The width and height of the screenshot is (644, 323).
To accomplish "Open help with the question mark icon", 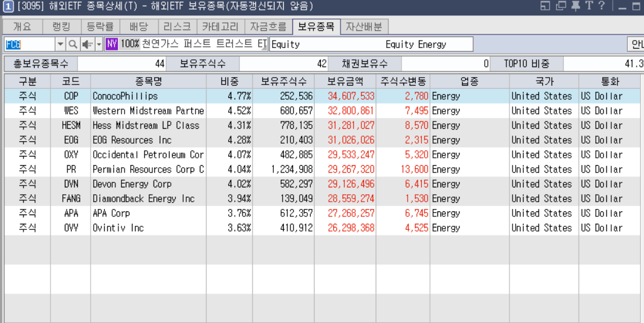I will pos(601,6).
